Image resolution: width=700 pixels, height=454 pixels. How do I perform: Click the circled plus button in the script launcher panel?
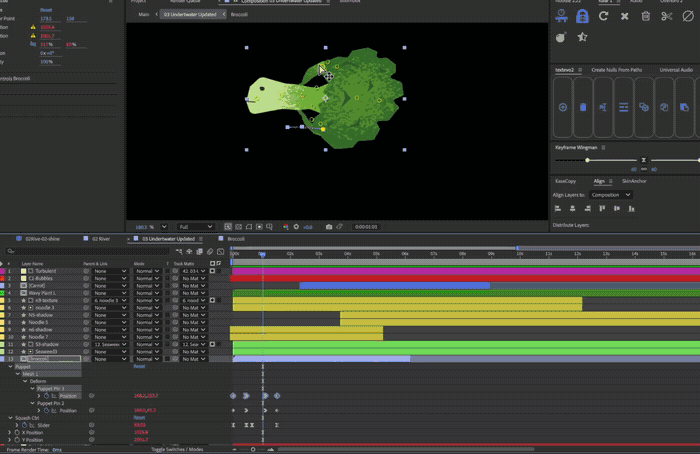click(x=562, y=107)
